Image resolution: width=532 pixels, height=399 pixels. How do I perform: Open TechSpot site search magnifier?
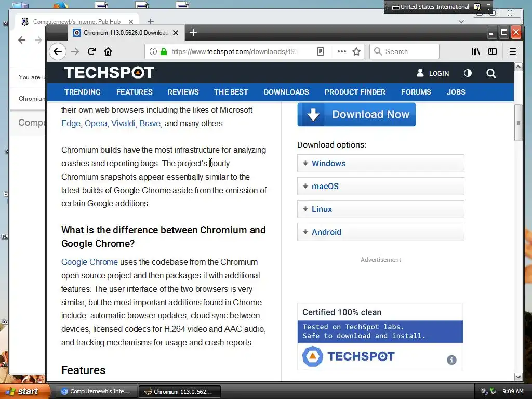point(490,73)
